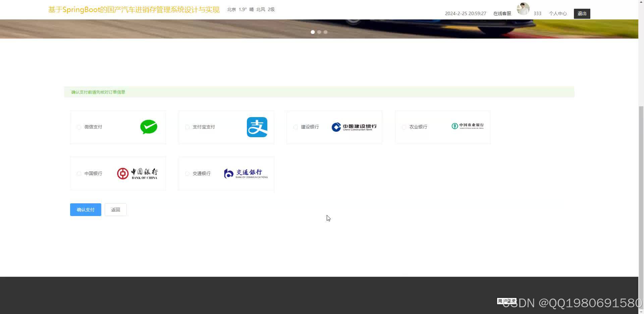Click the Bank of Communications logo
This screenshot has height=314, width=644.
point(245,173)
